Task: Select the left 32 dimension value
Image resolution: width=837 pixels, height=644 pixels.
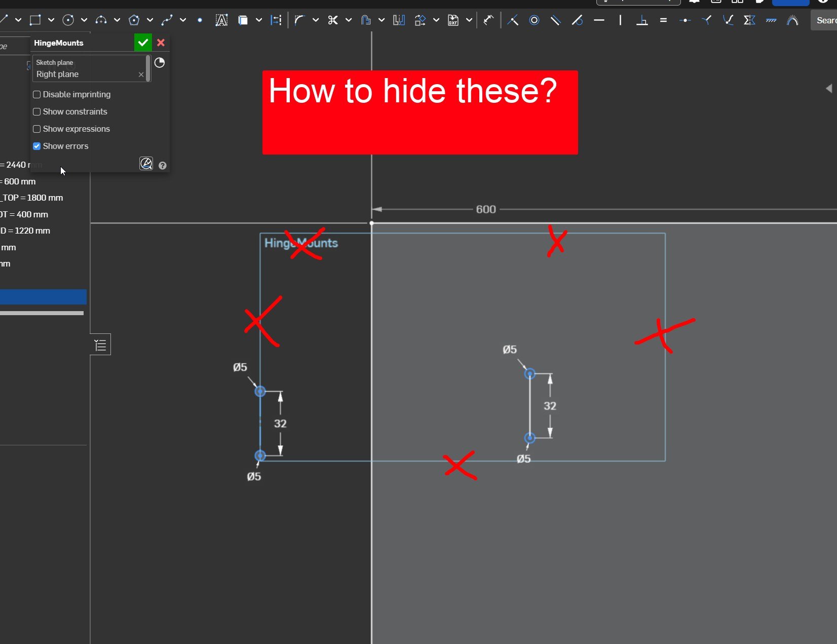Action: click(x=280, y=424)
